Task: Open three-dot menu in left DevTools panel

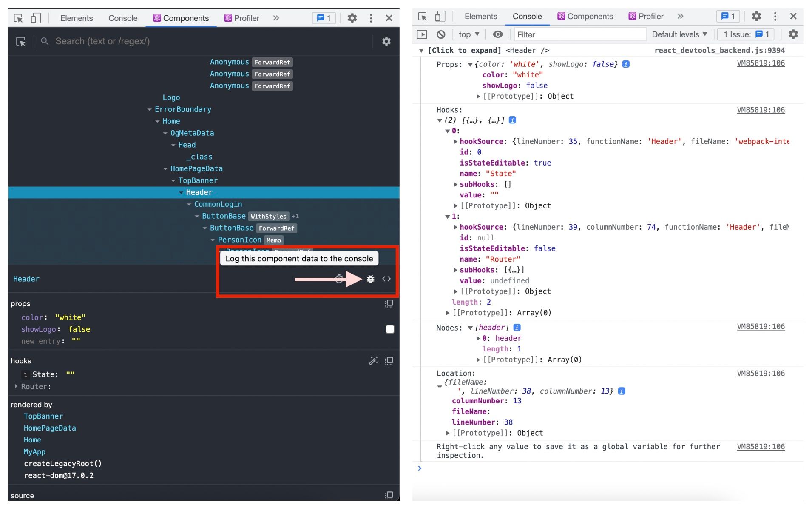Action: click(371, 18)
